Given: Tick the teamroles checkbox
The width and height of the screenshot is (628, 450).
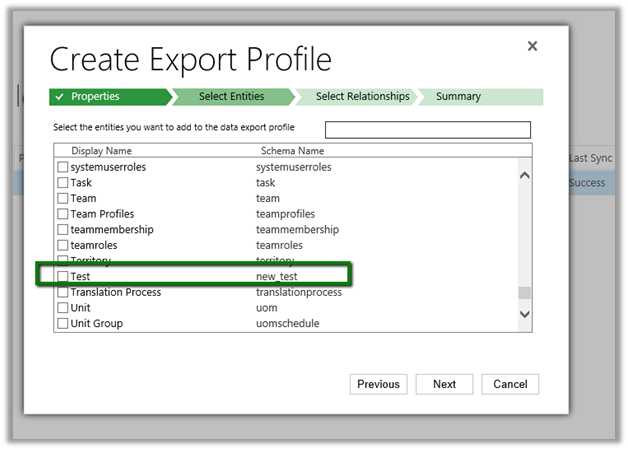Looking at the screenshot, I should (x=63, y=245).
